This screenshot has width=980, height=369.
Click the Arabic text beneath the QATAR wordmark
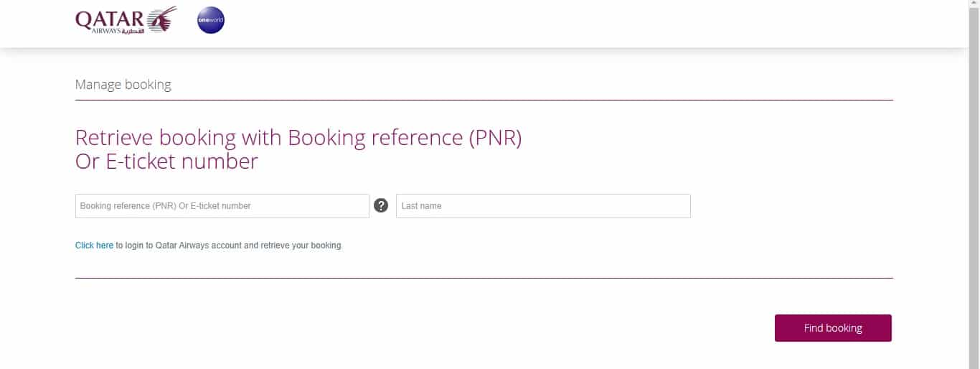(133, 31)
